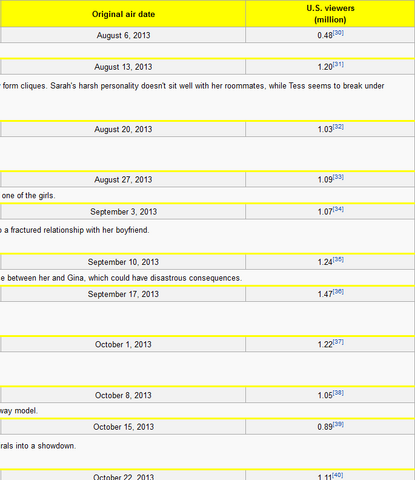The height and width of the screenshot is (480, 415).
Task: Click the 1.20 viewers value
Action: tap(325, 67)
